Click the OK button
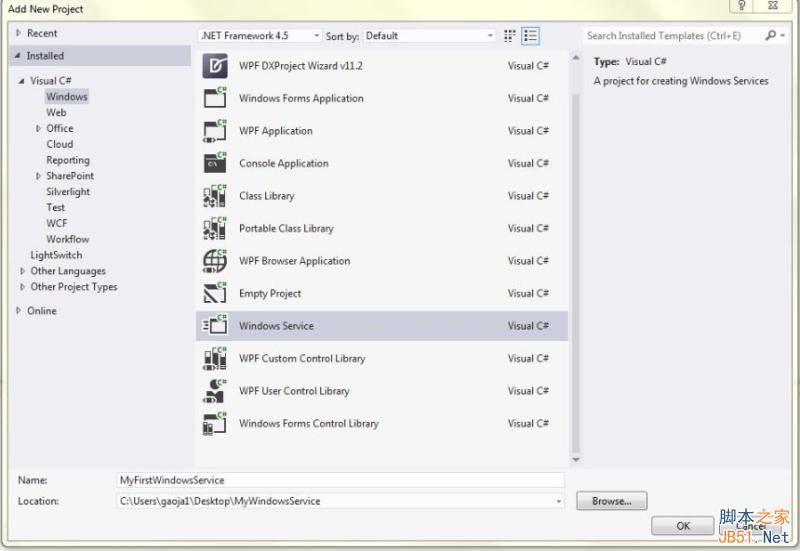Screen dimensions: 800x551 pos(683,525)
